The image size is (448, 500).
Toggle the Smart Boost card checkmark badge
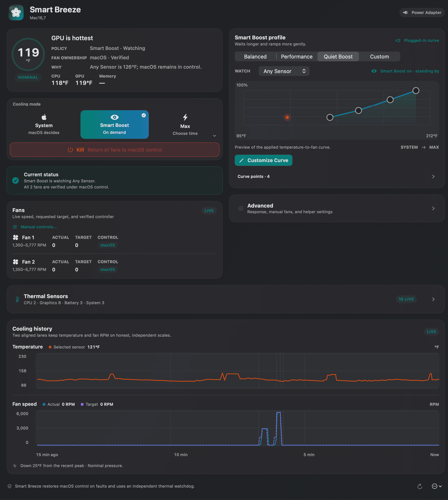pyautogui.click(x=144, y=115)
